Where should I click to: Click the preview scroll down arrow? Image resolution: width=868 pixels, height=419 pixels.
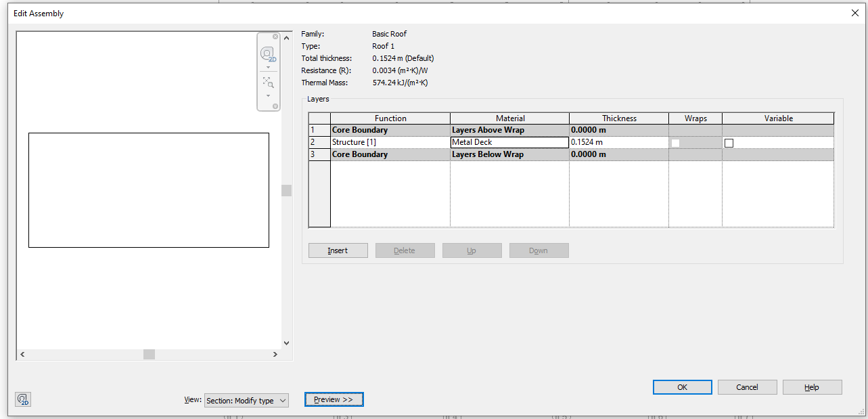286,343
